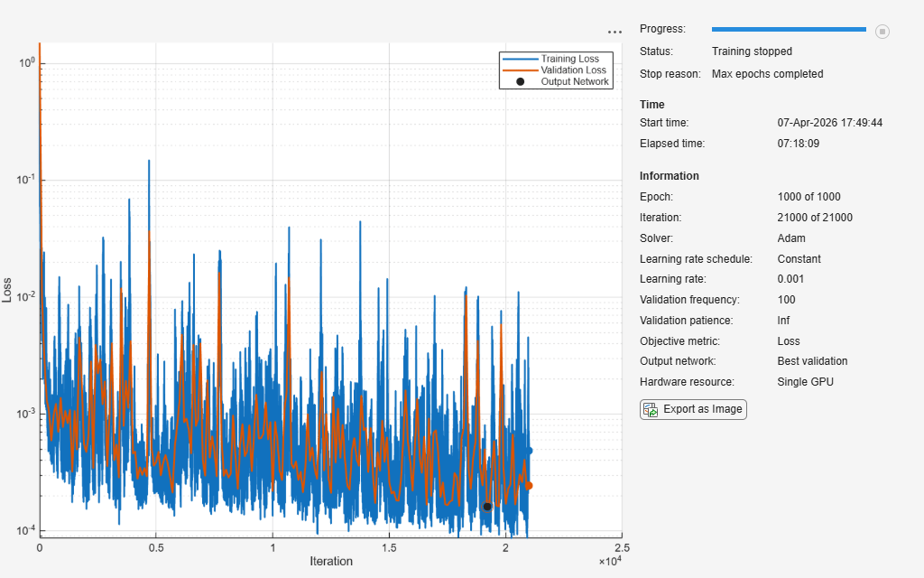Click the Max epochs completed stop reason
Image resolution: width=924 pixels, height=578 pixels.
767,74
